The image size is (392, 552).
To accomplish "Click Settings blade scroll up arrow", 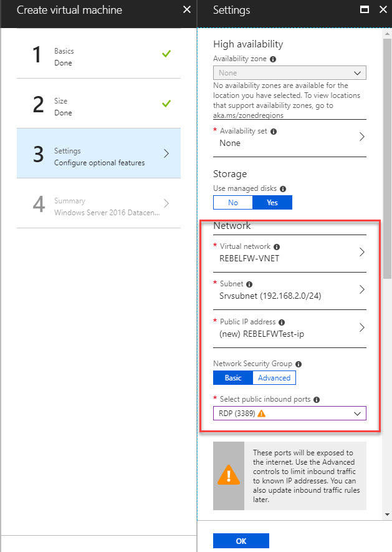I will point(387,34).
